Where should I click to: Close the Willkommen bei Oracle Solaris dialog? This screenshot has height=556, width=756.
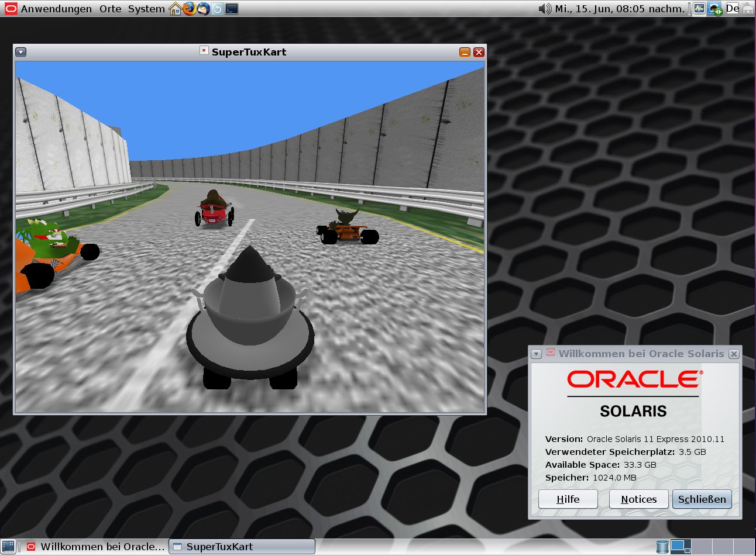734,354
